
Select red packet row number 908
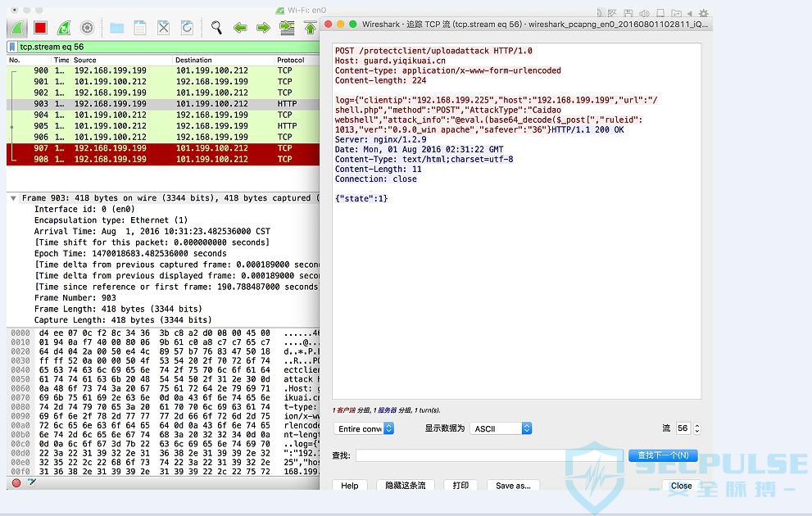tap(163, 160)
